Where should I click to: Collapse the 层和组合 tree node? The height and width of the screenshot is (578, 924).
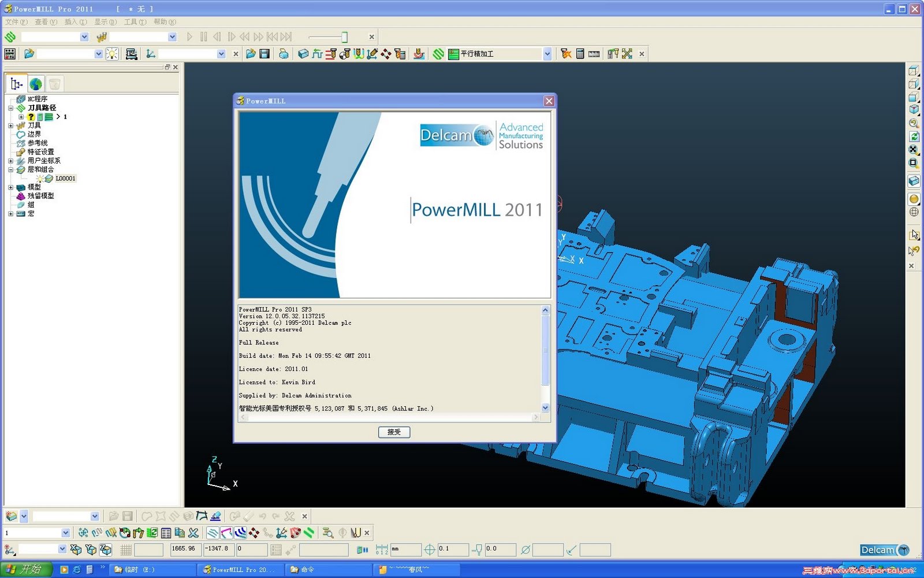tap(10, 169)
